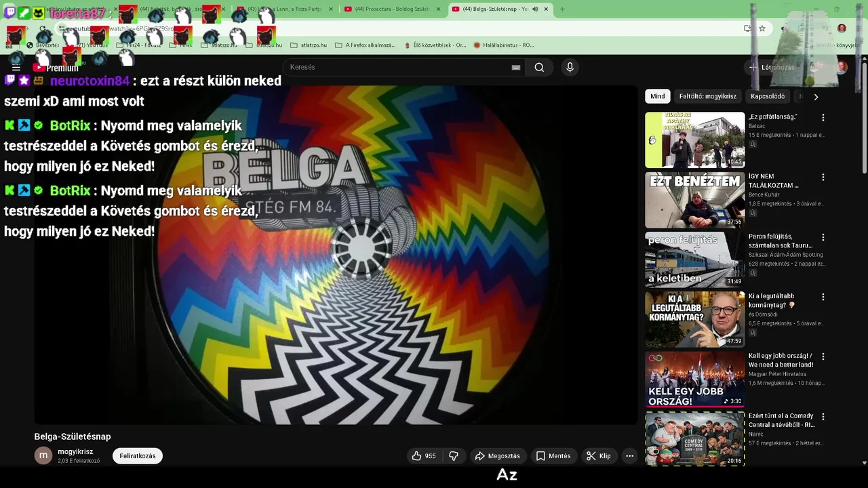The image size is (868, 488).
Task: Go to the YouTube Premium home logo
Action: tap(56, 68)
